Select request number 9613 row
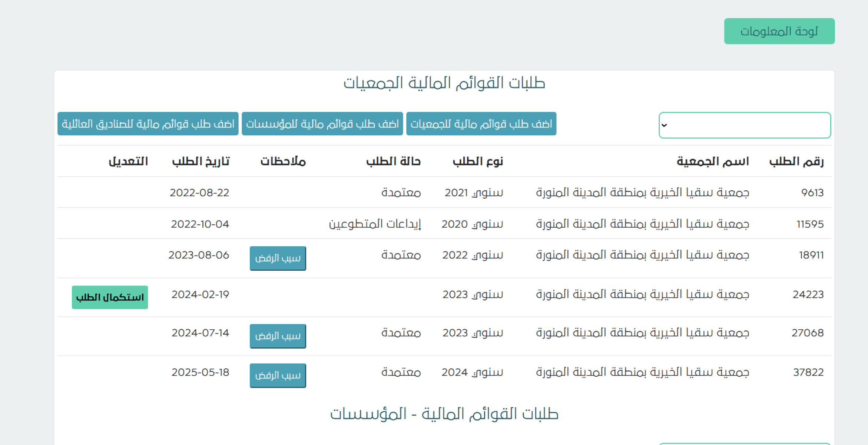This screenshot has height=445, width=868. pyautogui.click(x=812, y=192)
